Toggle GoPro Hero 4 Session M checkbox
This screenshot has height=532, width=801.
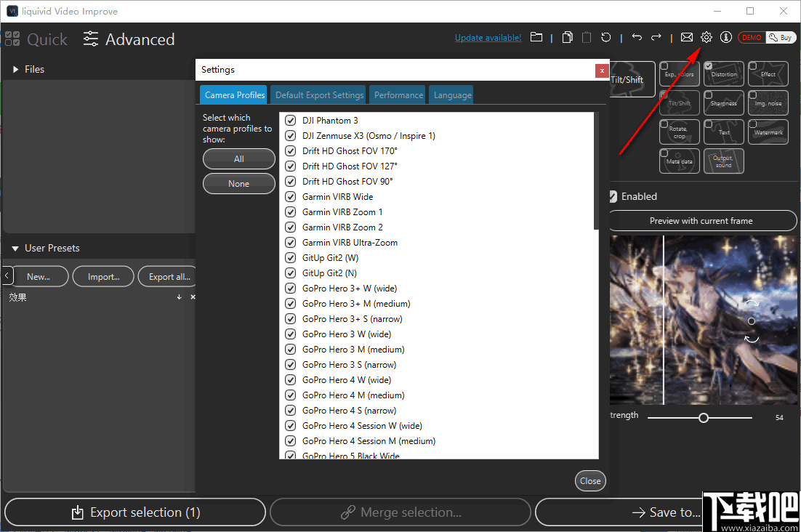tap(290, 441)
